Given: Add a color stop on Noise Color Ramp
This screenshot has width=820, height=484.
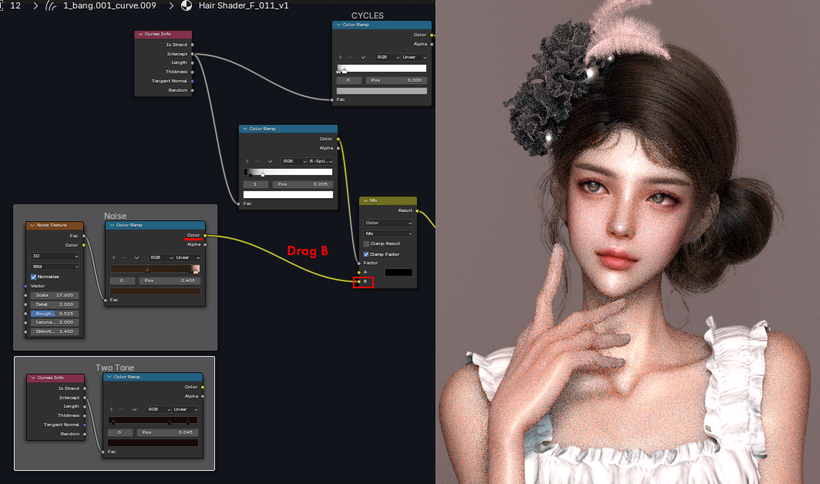Looking at the screenshot, I should (113, 258).
